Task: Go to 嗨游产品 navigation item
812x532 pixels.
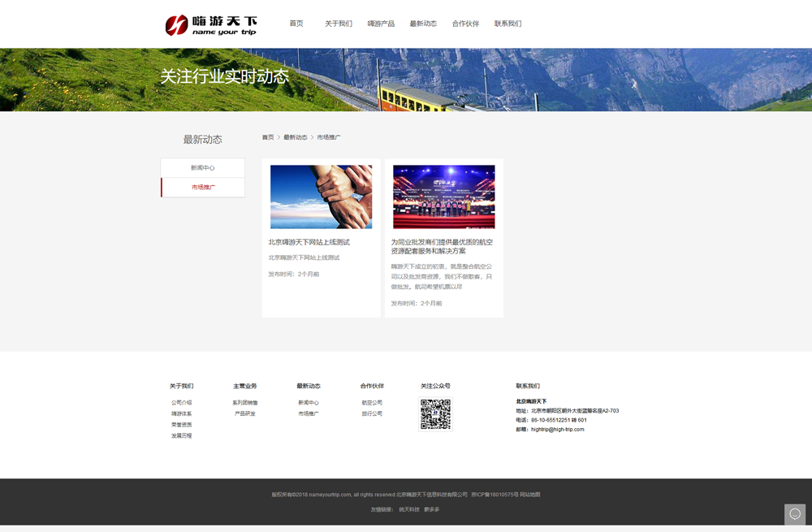Action: click(381, 24)
